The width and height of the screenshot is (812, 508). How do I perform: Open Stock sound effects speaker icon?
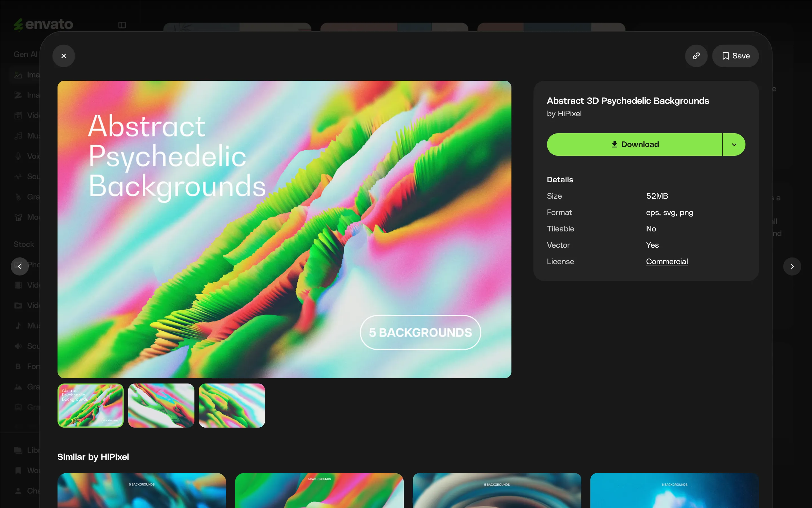click(18, 346)
